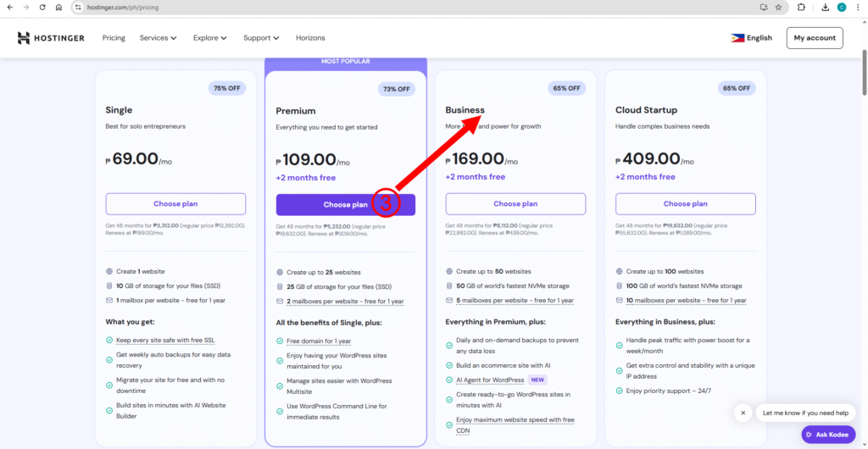Open the Horizons nav link
Viewport: 868px width, 449px height.
coord(310,38)
